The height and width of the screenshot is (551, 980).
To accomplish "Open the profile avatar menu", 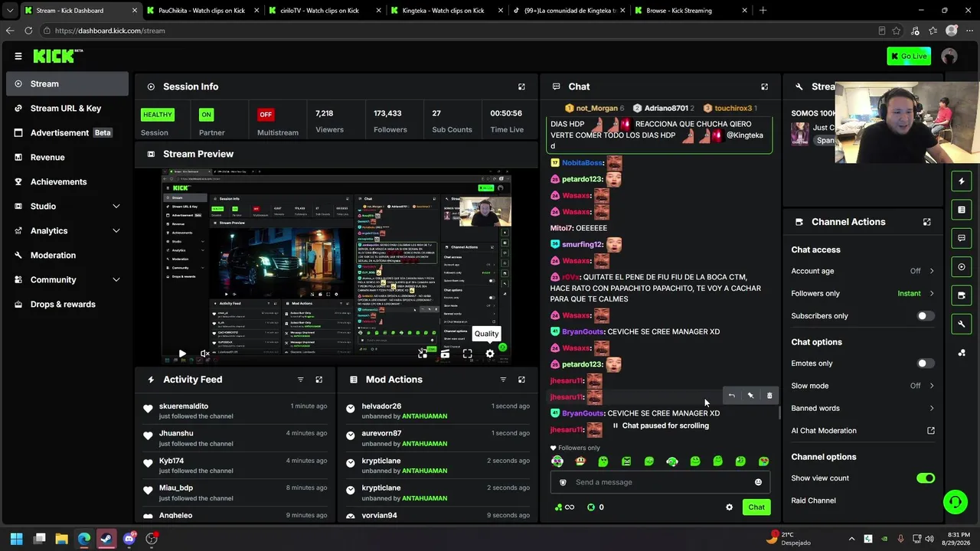I will click(x=949, y=56).
